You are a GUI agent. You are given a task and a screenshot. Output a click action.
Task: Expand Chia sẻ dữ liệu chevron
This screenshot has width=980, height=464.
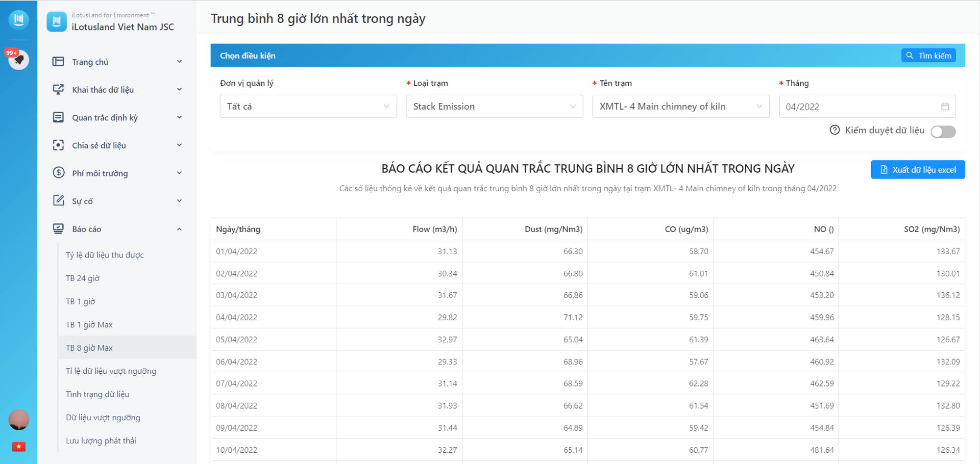179,145
